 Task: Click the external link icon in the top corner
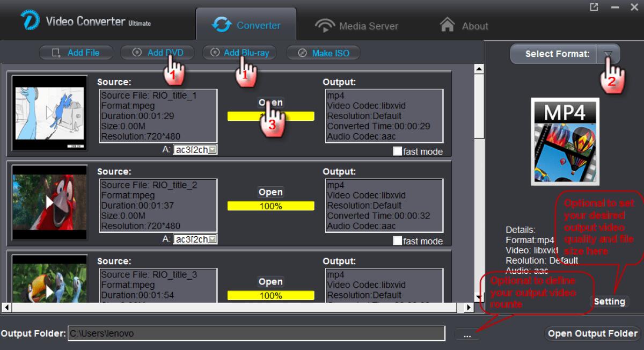point(595,7)
